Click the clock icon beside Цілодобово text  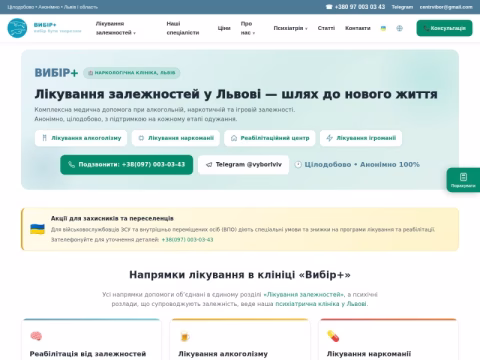(x=298, y=164)
